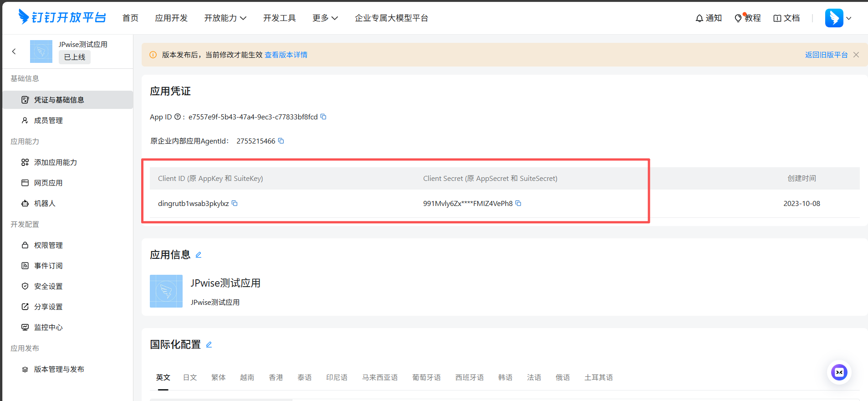Copy the Client ID dingrutb1wsab3pkylxz
Image resolution: width=868 pixels, height=401 pixels.
235,203
